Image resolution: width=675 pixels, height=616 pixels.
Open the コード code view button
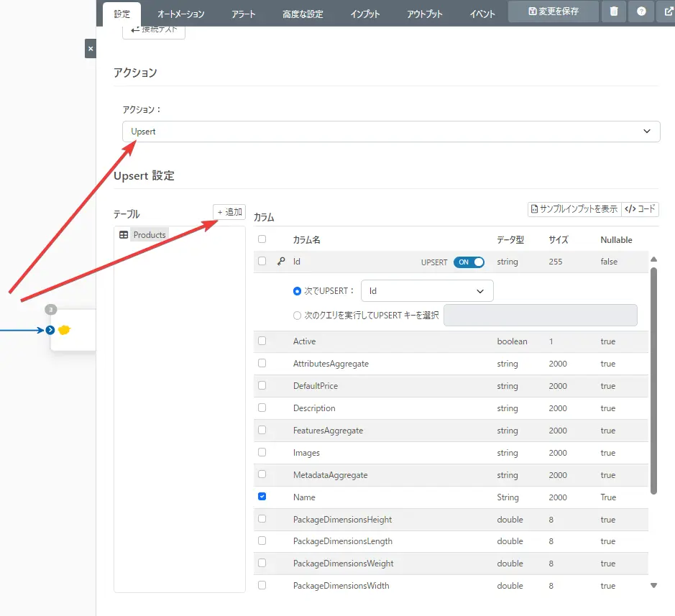click(x=640, y=209)
